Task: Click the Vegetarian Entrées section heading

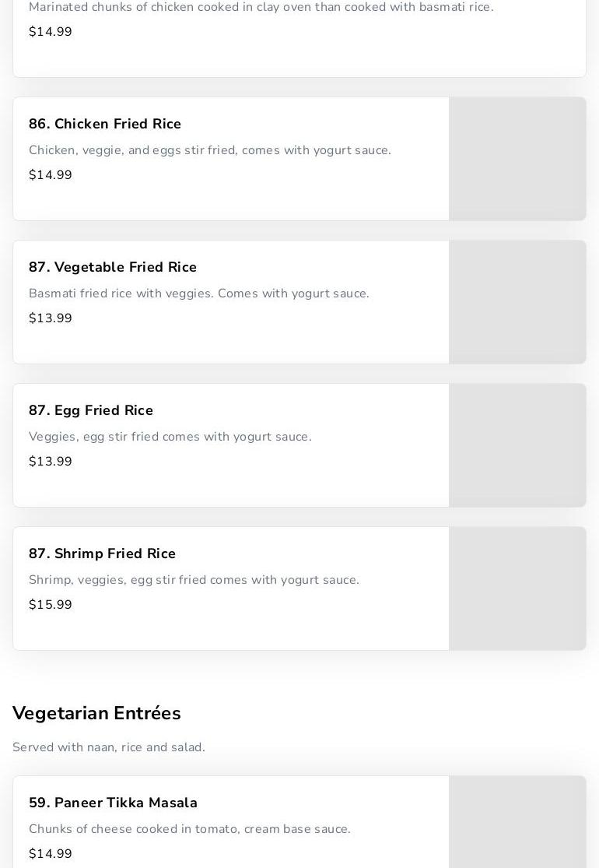Action: [x=96, y=714]
